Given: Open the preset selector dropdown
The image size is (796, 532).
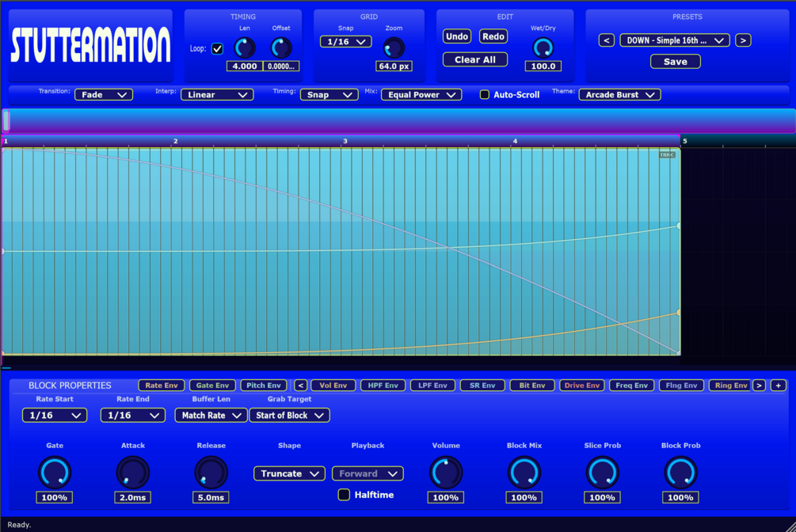Looking at the screenshot, I should tap(675, 40).
